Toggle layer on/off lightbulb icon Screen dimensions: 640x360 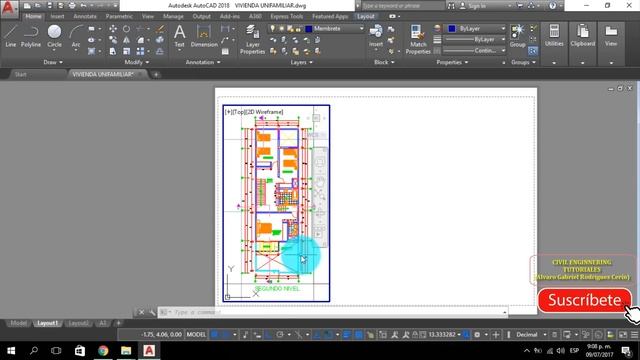(x=272, y=29)
